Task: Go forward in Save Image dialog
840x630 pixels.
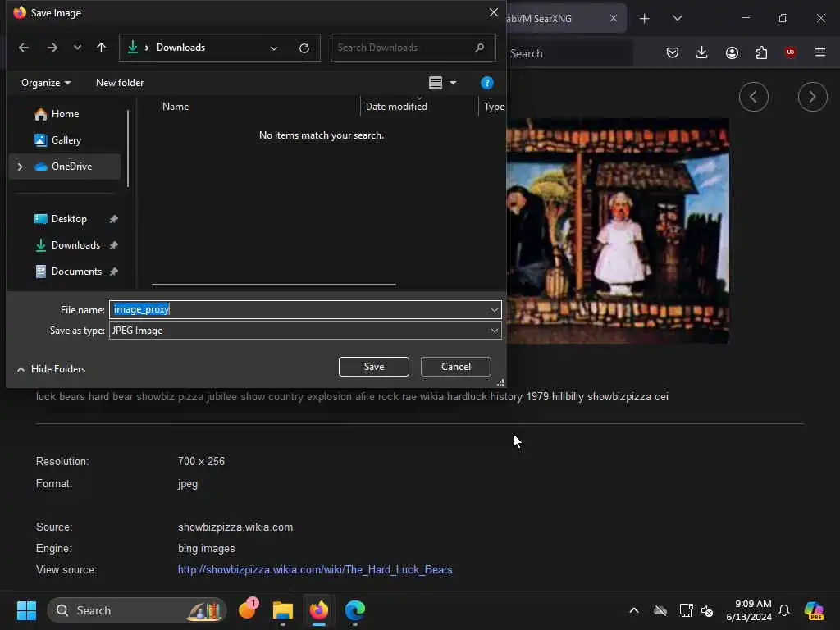Action: (52, 48)
